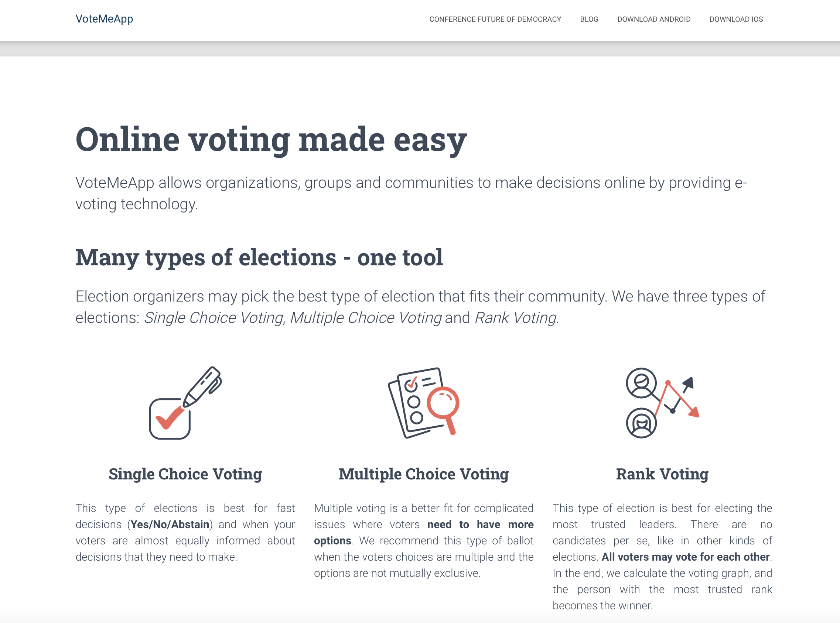The image size is (840, 623).
Task: Click bold All voters may vote text
Action: 685,557
